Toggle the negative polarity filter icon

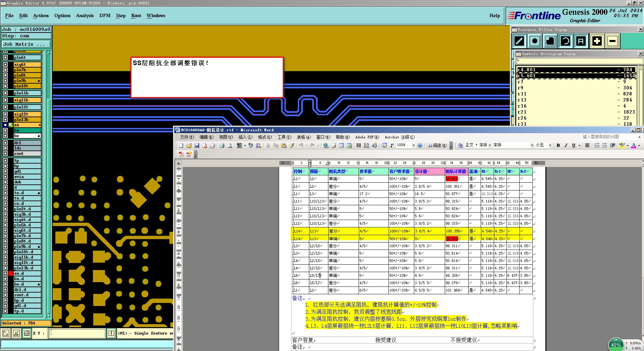[612, 41]
